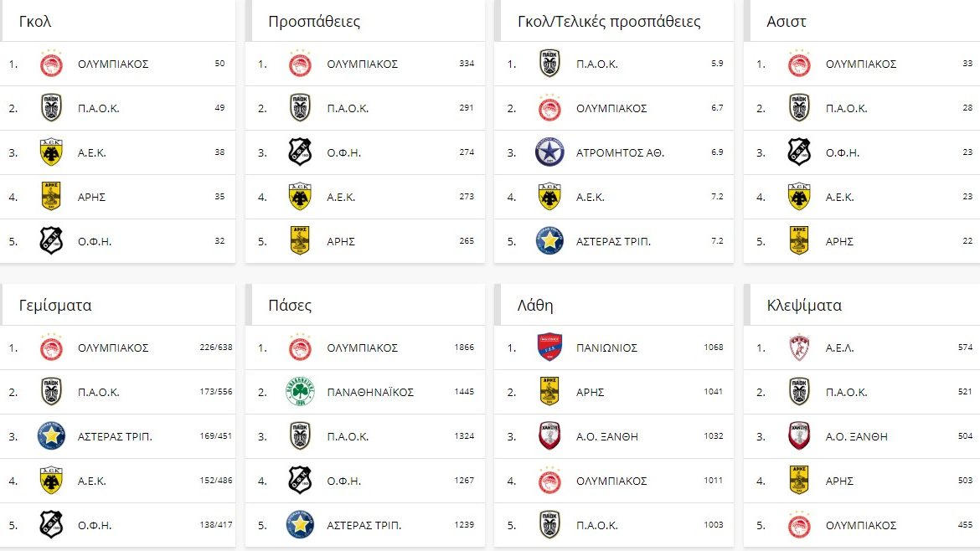Click the Olympiacos crest in the Γκολ panel
Viewport: 980px width, 551px height.
(51, 64)
